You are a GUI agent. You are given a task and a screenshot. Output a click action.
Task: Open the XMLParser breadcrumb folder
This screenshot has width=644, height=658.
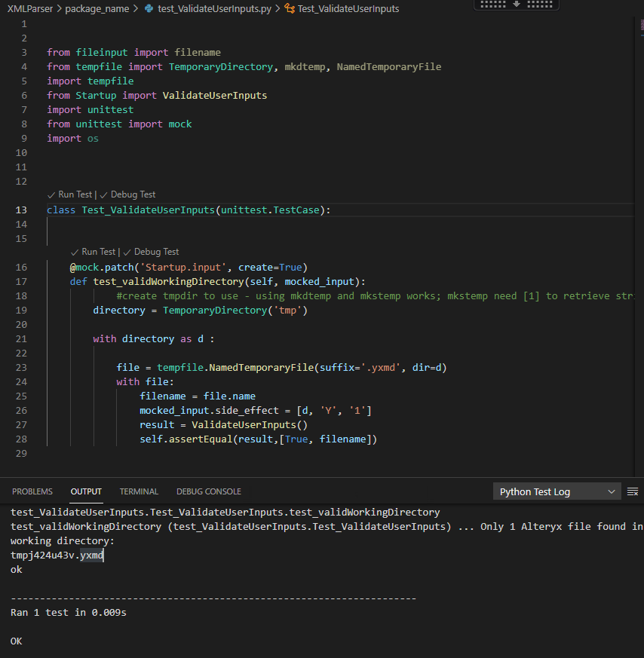[x=30, y=8]
